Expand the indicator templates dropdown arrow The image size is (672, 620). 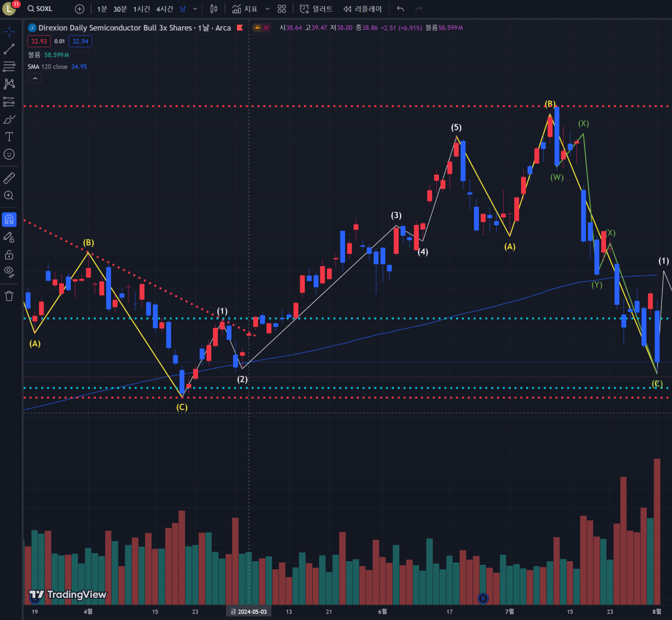coord(267,9)
